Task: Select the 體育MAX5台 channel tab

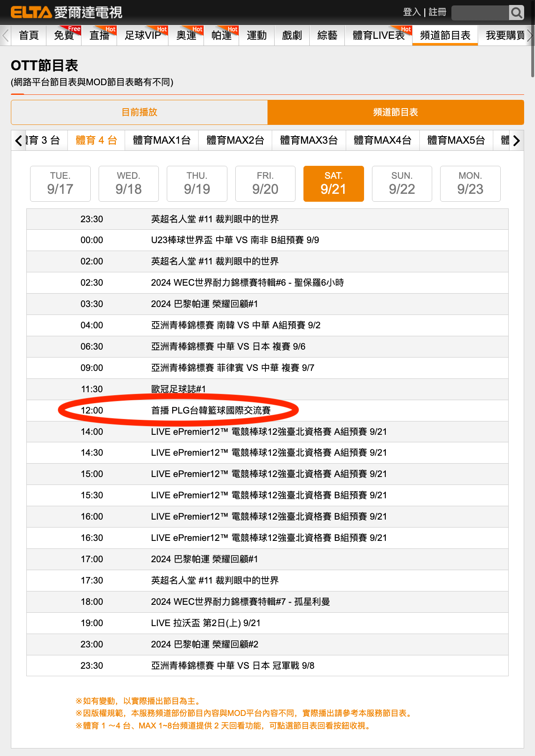Action: (456, 140)
